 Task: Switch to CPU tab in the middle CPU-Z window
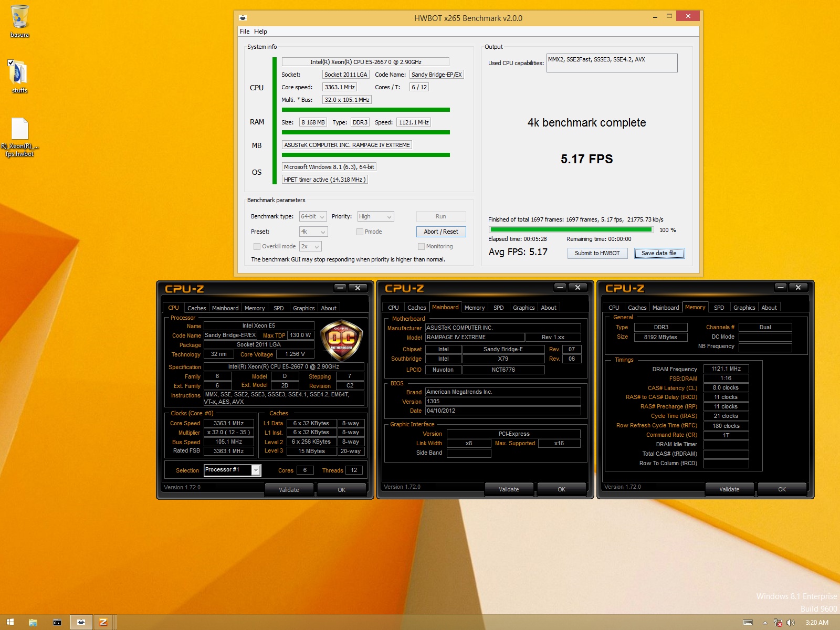394,308
